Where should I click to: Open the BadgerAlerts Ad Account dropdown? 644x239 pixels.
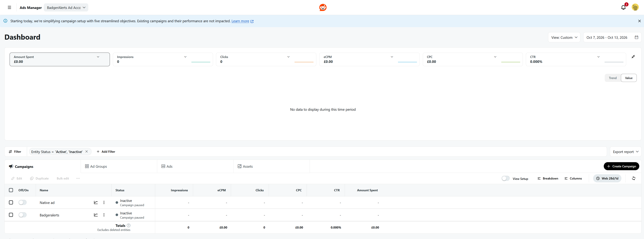pyautogui.click(x=66, y=7)
